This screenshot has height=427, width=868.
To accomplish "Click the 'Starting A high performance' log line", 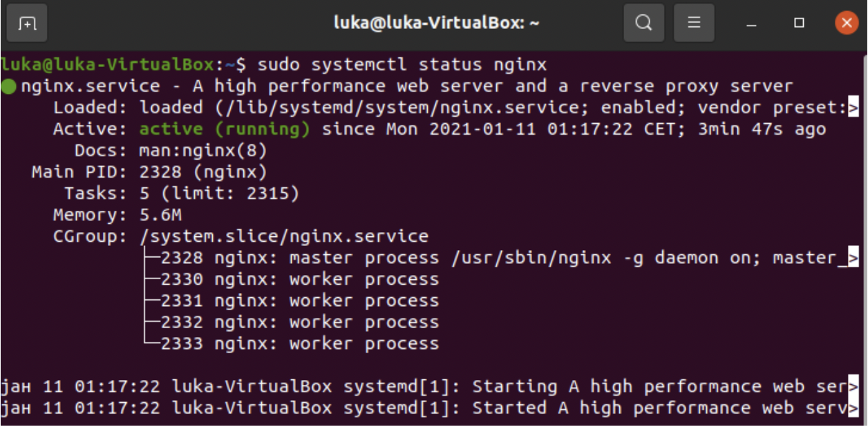I will [428, 386].
